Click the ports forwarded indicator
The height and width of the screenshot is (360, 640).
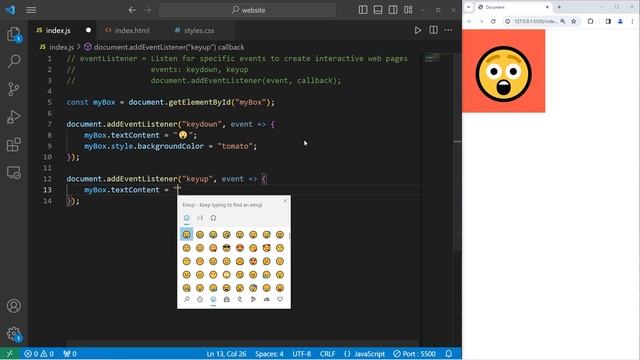tap(70, 354)
